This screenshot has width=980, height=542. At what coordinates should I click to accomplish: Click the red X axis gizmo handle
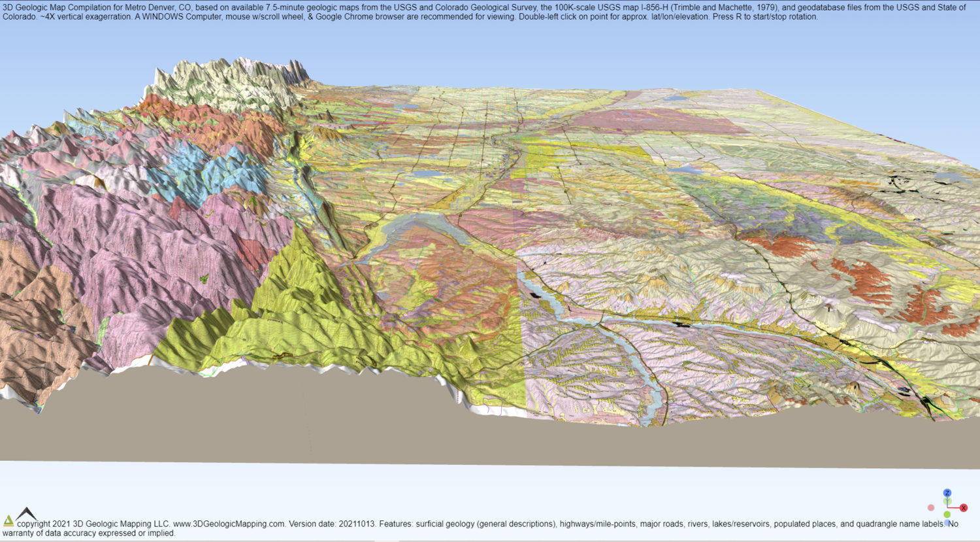coord(963,507)
